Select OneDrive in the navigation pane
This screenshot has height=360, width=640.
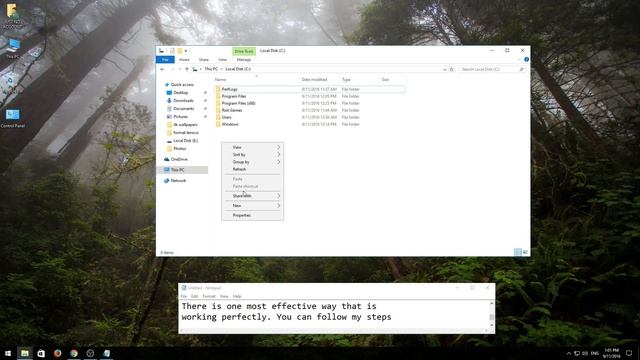[x=179, y=159]
